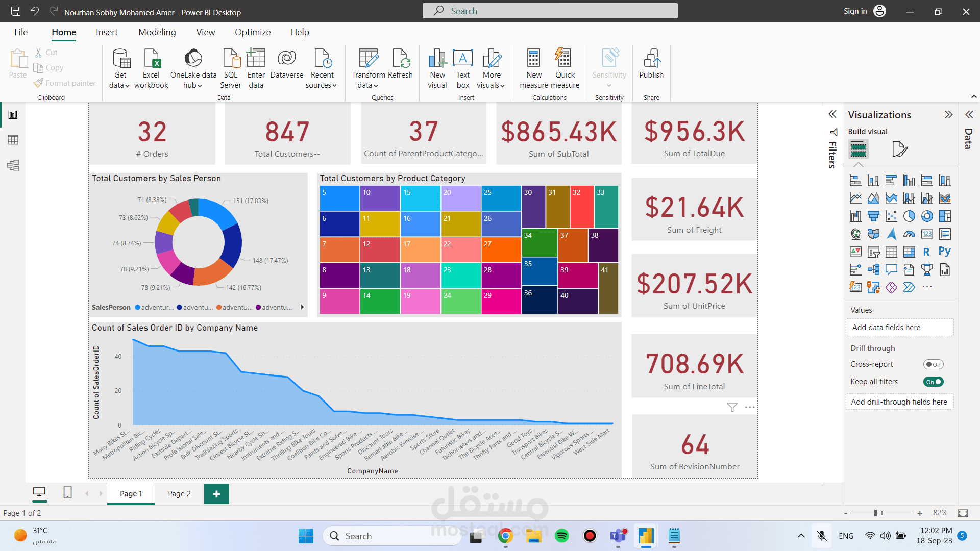Switch to desktop layout view

coord(39,492)
